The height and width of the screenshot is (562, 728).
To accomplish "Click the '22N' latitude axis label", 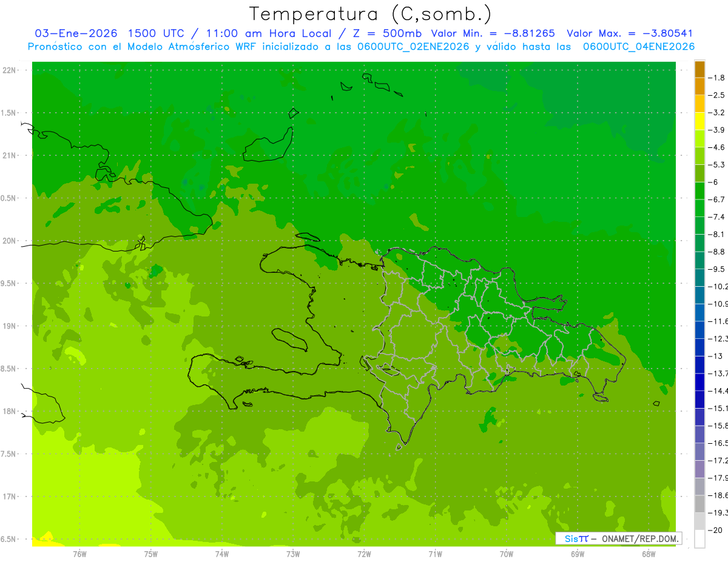I will coord(10,70).
